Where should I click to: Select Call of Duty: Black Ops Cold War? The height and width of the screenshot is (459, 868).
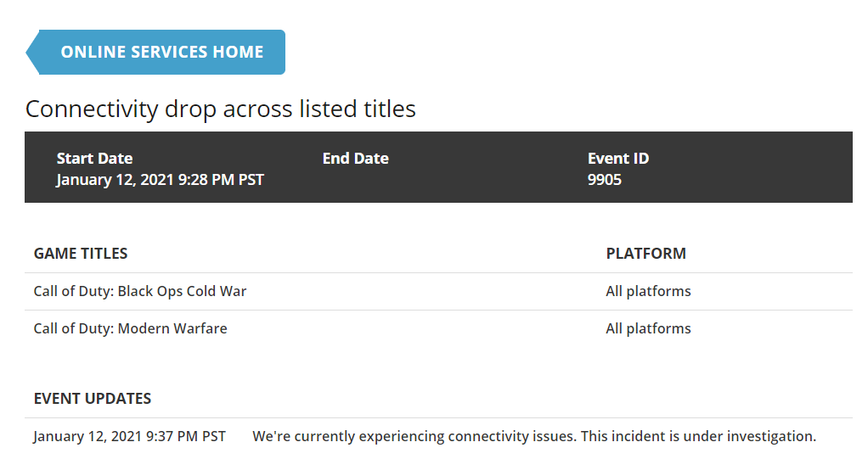[140, 291]
